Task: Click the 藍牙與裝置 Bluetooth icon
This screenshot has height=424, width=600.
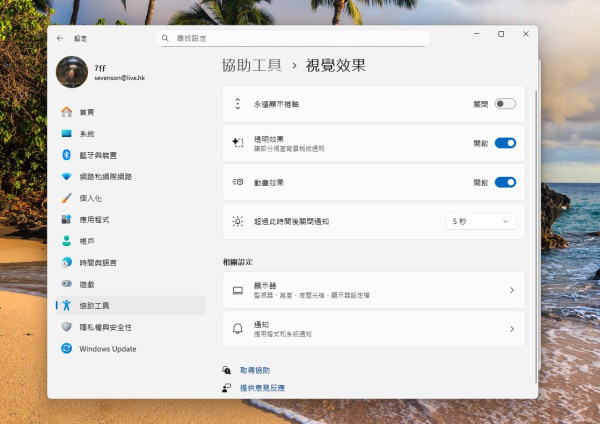Action: click(x=67, y=155)
